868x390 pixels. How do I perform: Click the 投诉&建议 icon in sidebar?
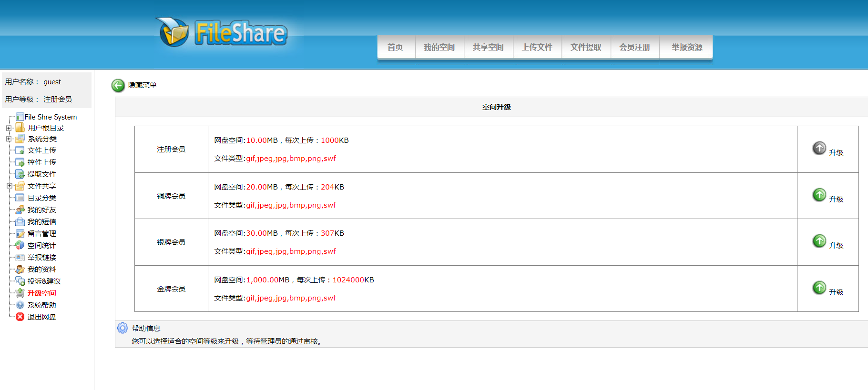coord(20,281)
